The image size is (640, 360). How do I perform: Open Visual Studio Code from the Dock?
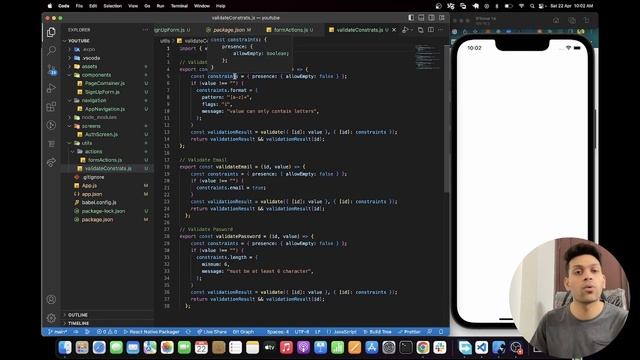click(x=482, y=347)
